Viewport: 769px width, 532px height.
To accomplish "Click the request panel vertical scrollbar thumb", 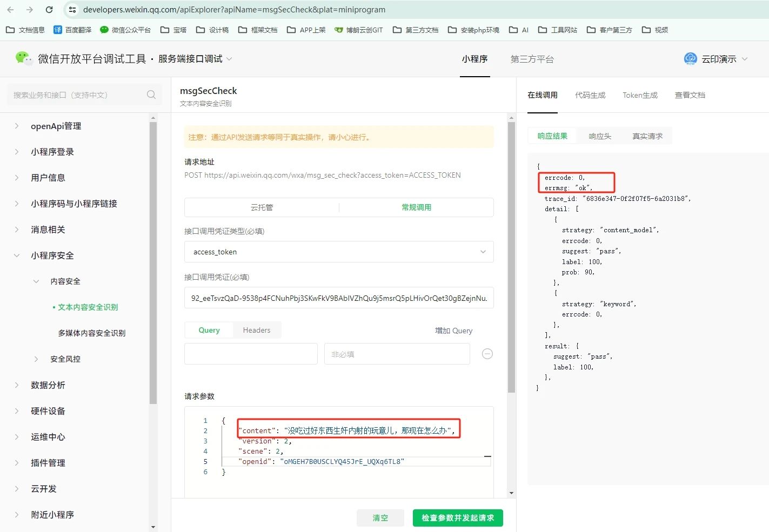I will coord(511,257).
